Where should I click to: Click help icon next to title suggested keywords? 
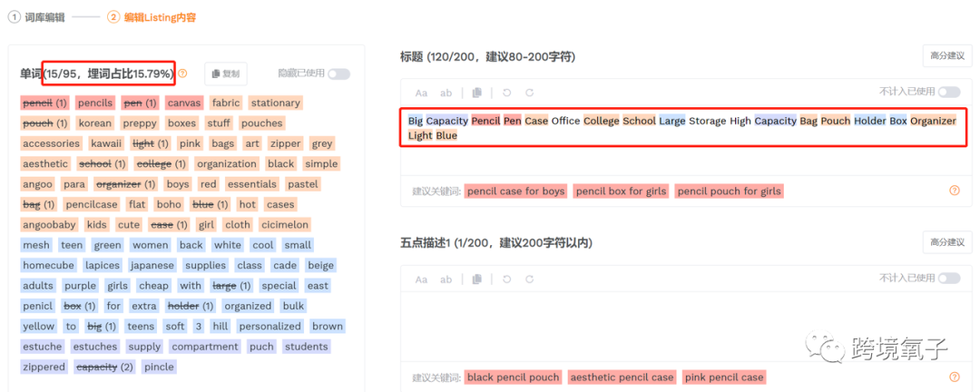pyautogui.click(x=955, y=191)
